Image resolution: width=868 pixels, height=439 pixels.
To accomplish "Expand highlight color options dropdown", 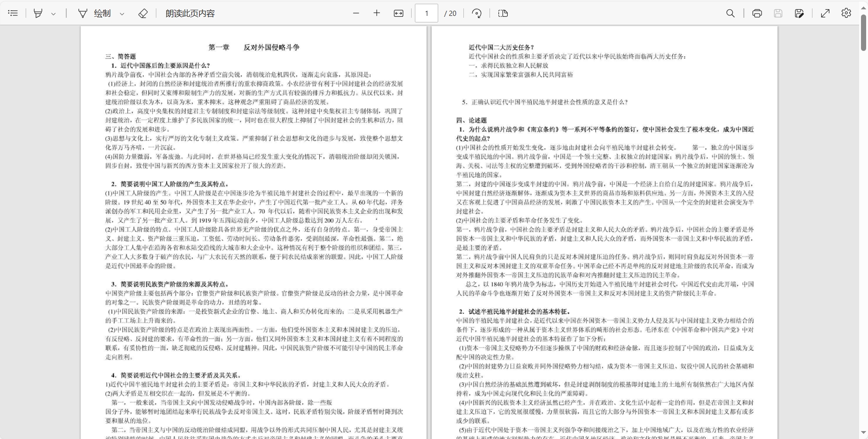I will 53,14.
